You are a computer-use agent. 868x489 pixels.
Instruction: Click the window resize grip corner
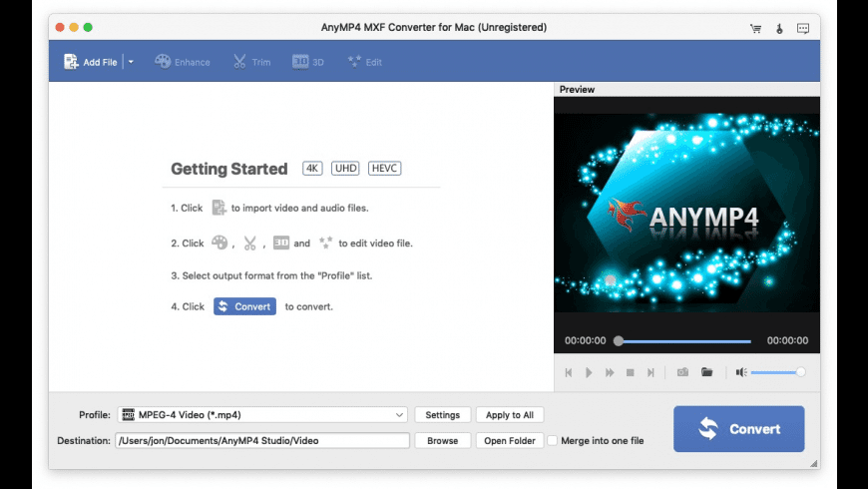814,463
